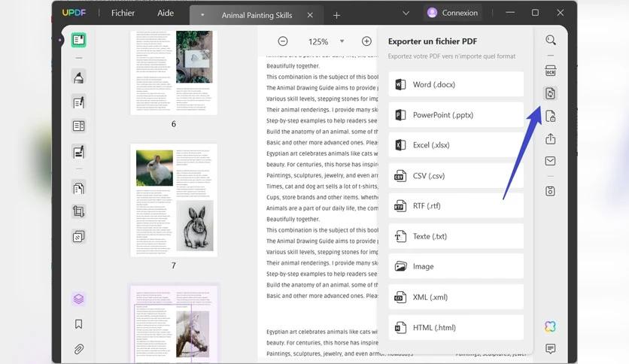Open the Aide menu
This screenshot has height=364, width=629.
[x=166, y=13]
